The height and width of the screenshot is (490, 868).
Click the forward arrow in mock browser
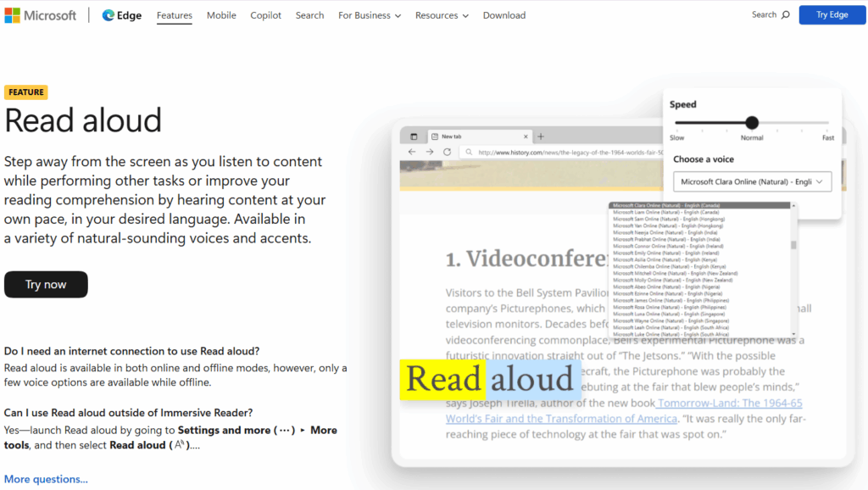tap(430, 152)
